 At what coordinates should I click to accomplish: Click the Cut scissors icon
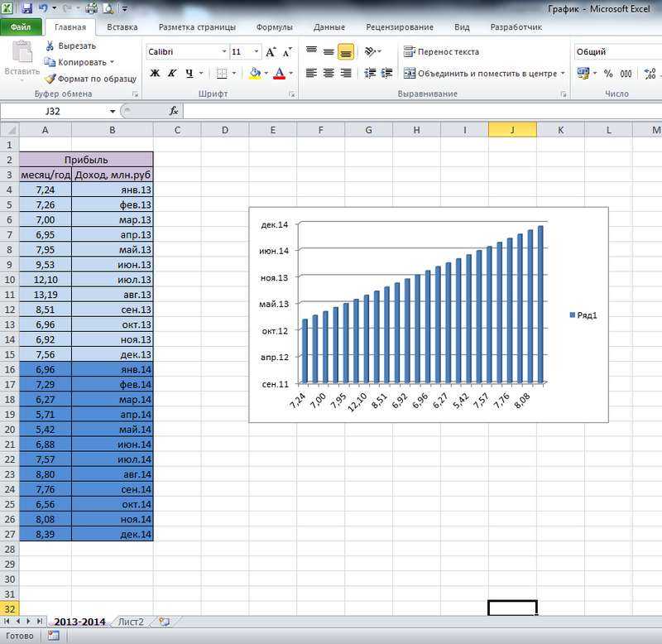[x=50, y=46]
